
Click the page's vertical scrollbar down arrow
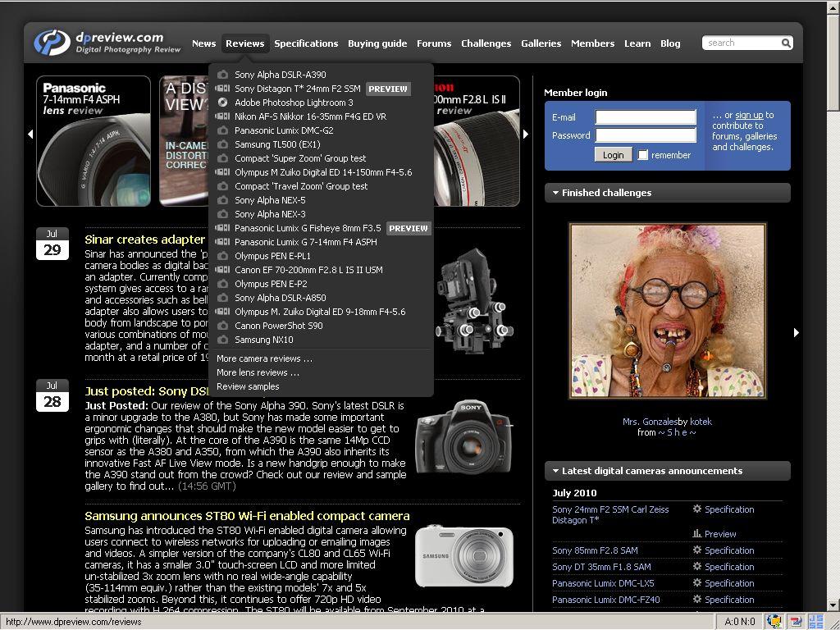[833, 606]
